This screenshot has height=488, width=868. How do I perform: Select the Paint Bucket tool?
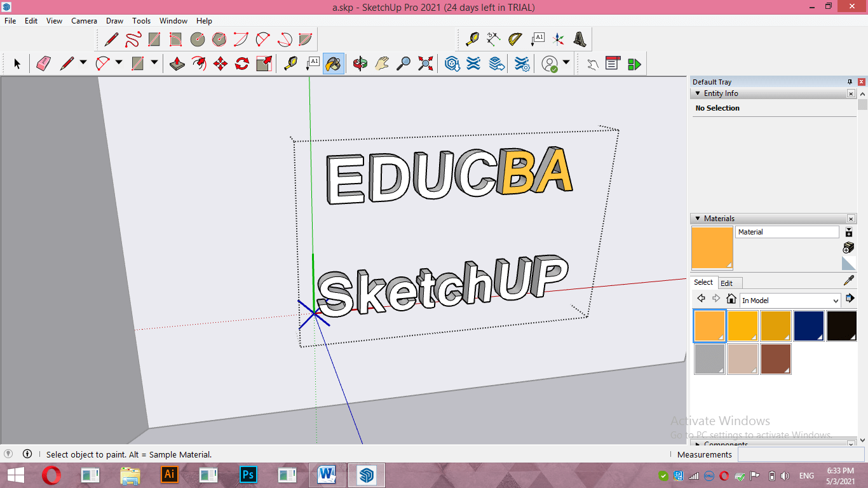[x=334, y=64]
